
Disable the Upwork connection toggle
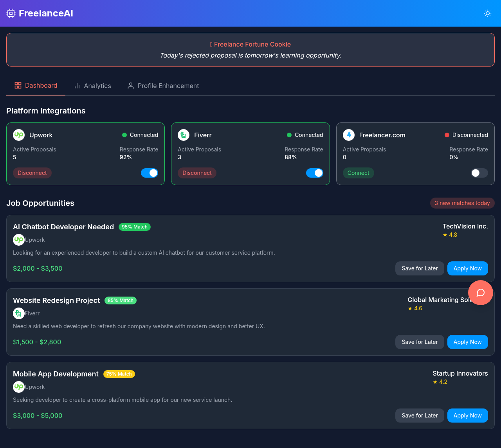point(150,173)
